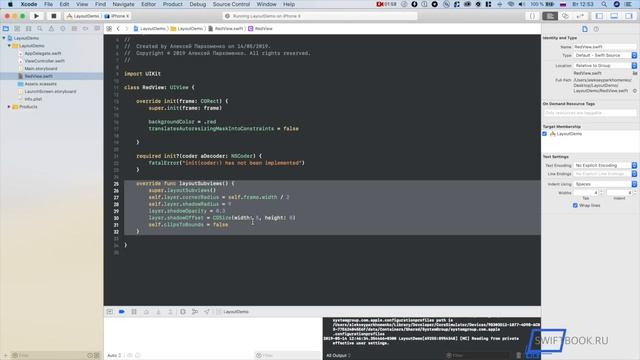Collapse the LayoutDemo group folder
This screenshot has width=640, height=360.
(x=9, y=46)
